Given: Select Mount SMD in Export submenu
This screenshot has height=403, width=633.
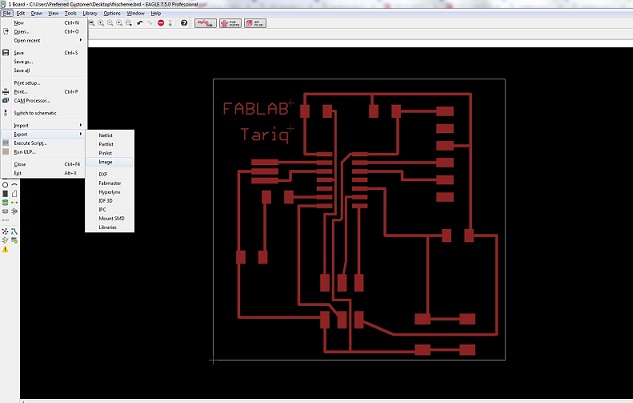Looking at the screenshot, I should pos(110,218).
